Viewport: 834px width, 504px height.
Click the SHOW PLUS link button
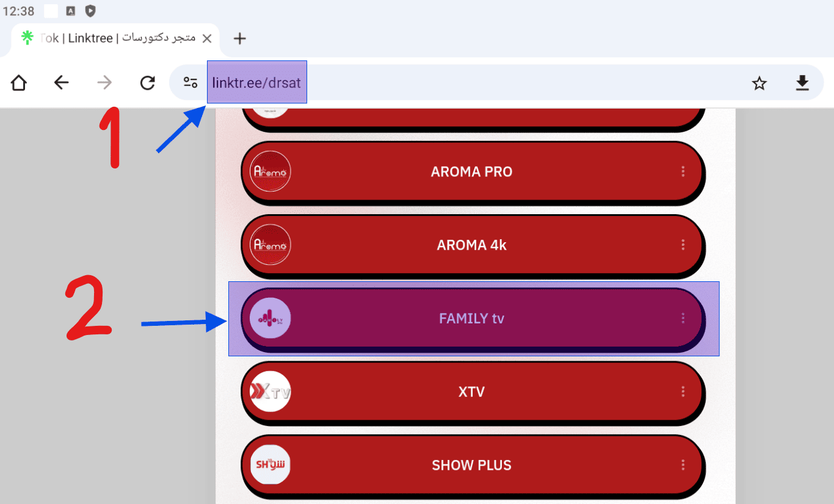[x=471, y=465]
